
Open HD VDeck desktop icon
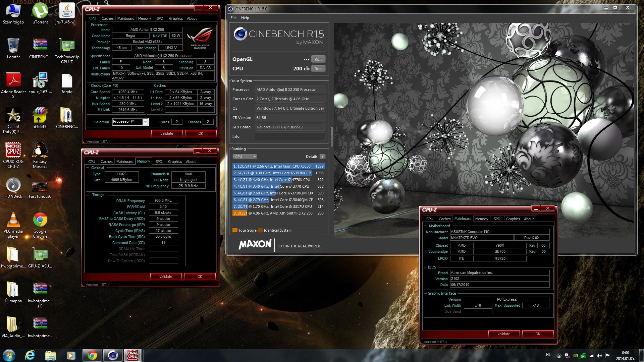pyautogui.click(x=13, y=188)
